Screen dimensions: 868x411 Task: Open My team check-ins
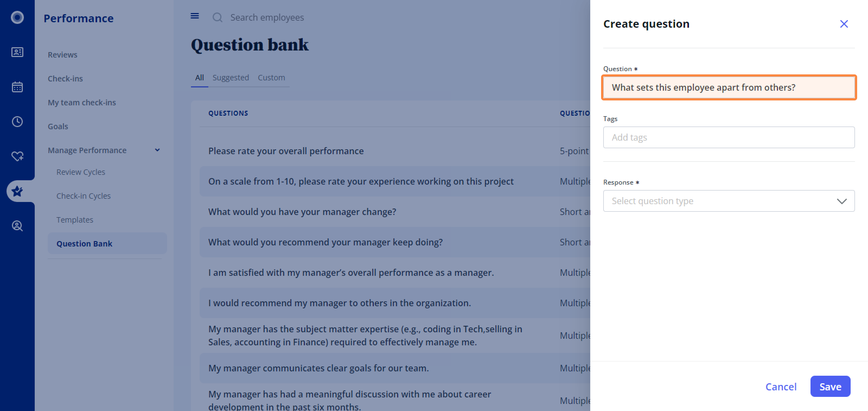point(82,103)
